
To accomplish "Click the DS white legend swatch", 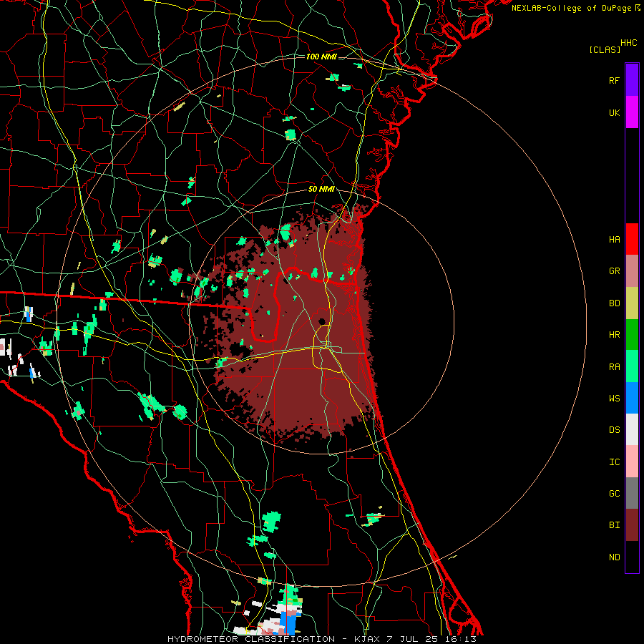I will pos(632,429).
